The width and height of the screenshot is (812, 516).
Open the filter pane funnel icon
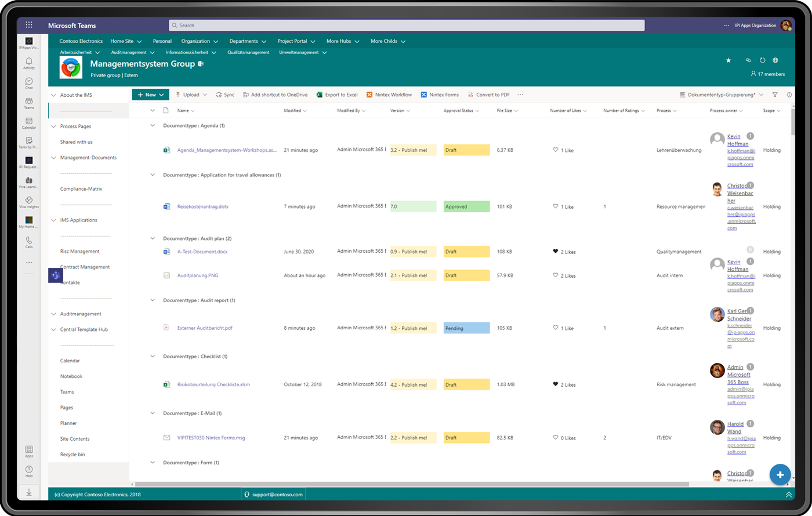tap(775, 95)
